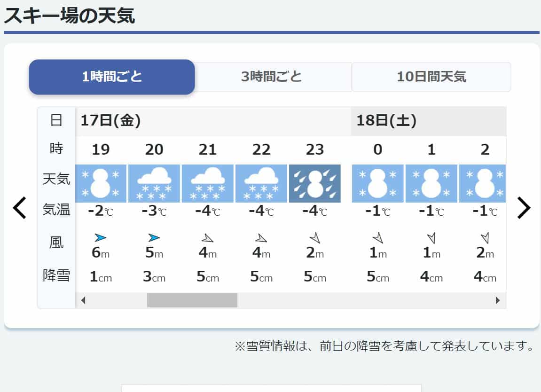
Task: Click the snowman weather icon at 2時
Action: pyautogui.click(x=483, y=184)
